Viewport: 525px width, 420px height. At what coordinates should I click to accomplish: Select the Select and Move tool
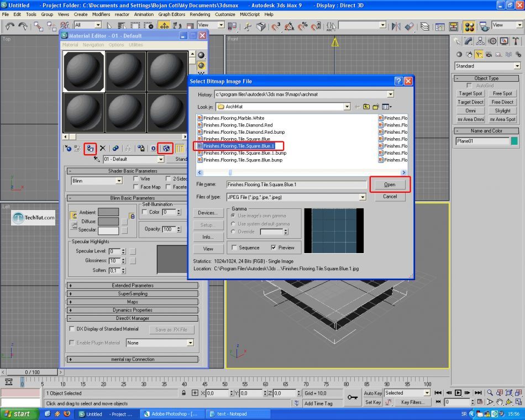pos(164,26)
